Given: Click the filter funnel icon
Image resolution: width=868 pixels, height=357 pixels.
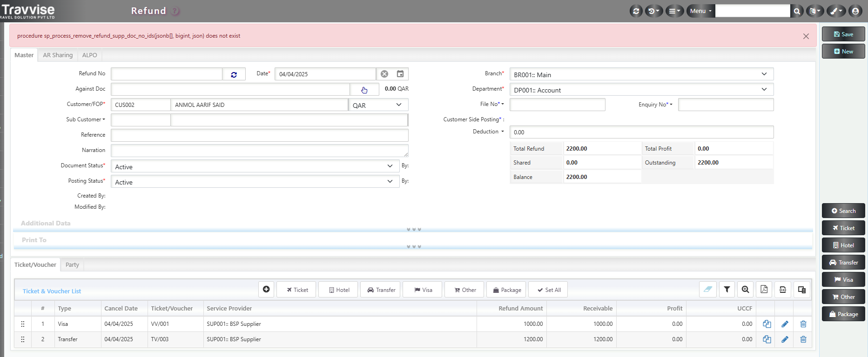Looking at the screenshot, I should 727,290.
